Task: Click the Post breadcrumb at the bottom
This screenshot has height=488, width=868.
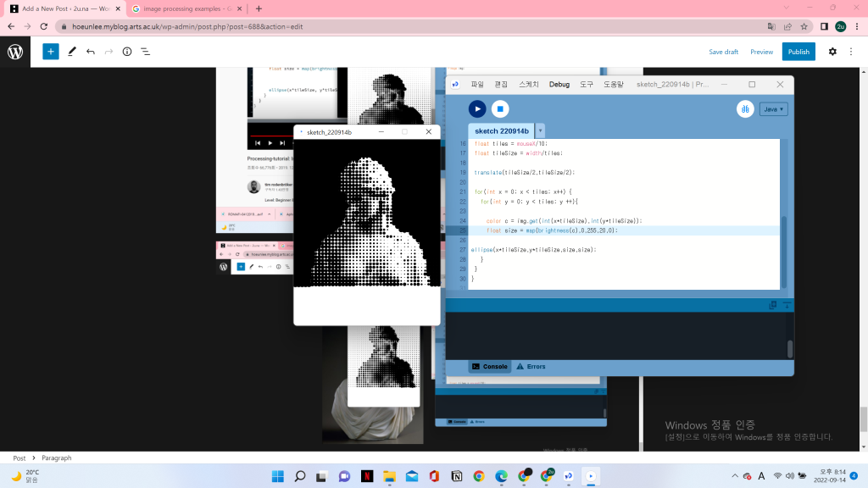Action: click(19, 458)
